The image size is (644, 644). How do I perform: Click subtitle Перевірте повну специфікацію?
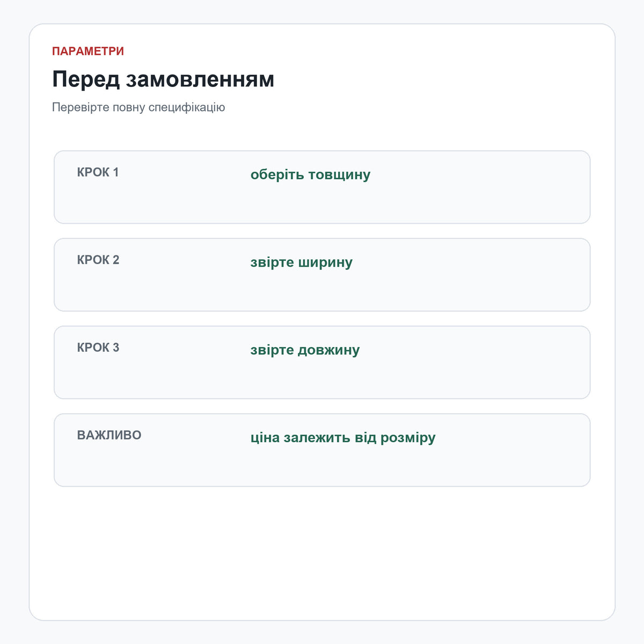coord(138,107)
